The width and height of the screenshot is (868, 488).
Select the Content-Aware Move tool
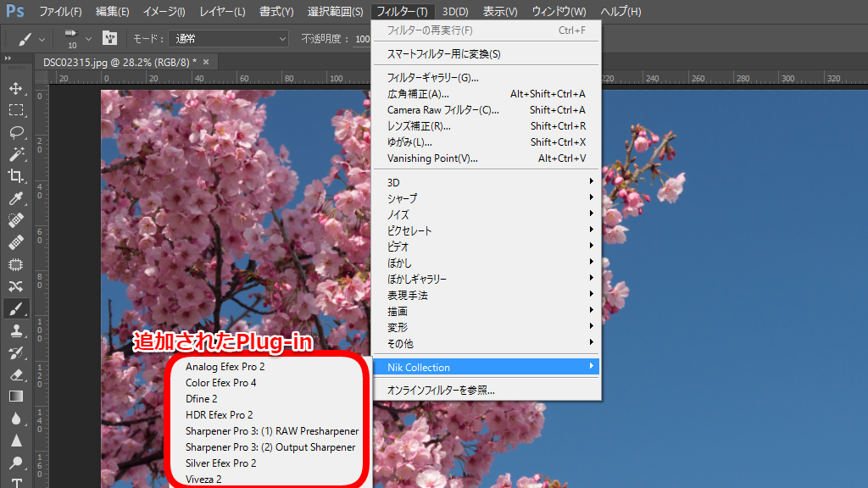[x=16, y=286]
